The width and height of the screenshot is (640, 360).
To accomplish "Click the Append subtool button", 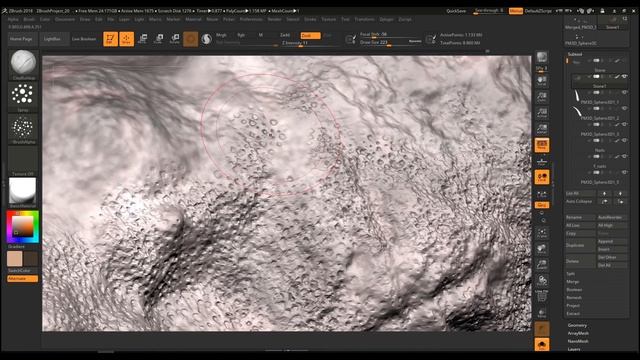I will click(612, 242).
